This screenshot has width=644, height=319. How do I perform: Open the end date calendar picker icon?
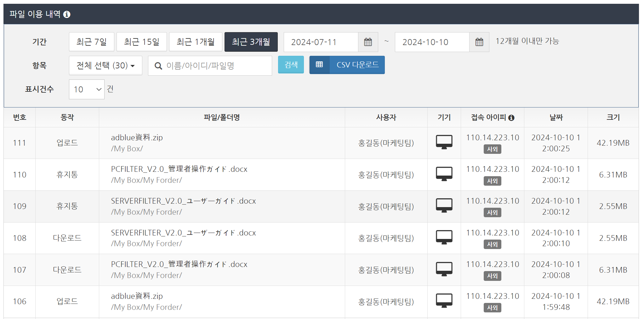[479, 42]
